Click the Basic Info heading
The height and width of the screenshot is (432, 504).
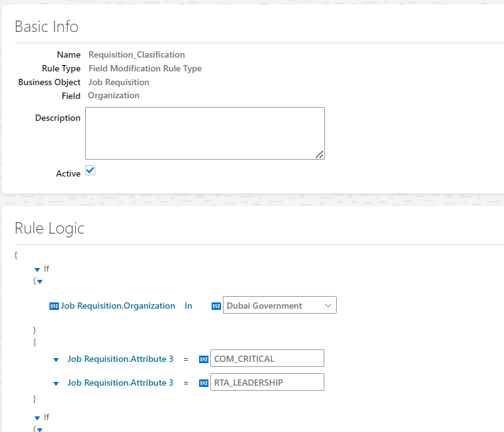[46, 26]
